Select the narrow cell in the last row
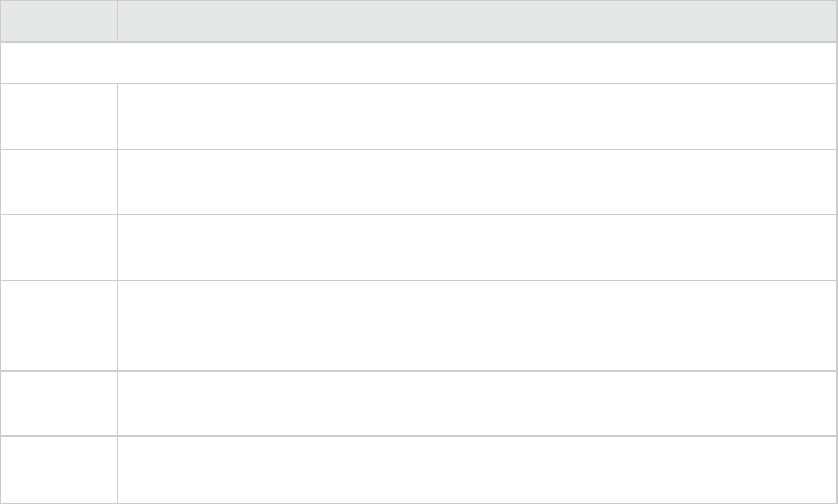This screenshot has width=838, height=504. (58, 470)
